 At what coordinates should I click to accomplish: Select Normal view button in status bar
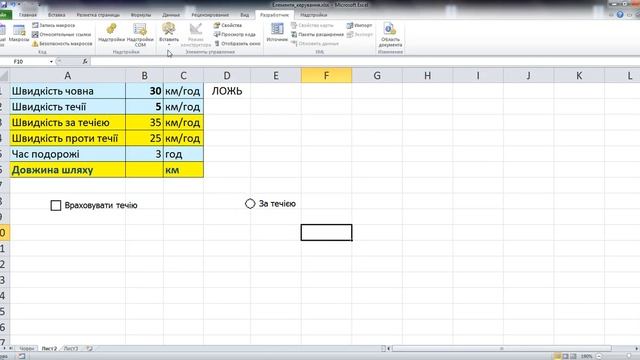(557, 356)
